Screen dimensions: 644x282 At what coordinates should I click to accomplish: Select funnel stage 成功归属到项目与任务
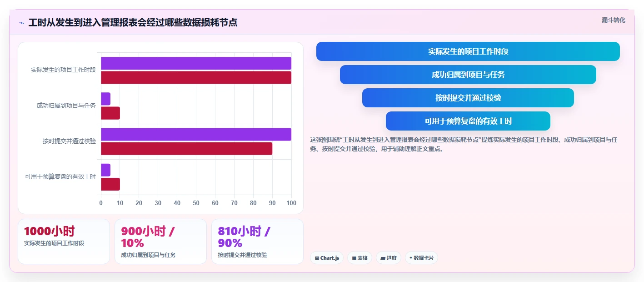pos(468,75)
